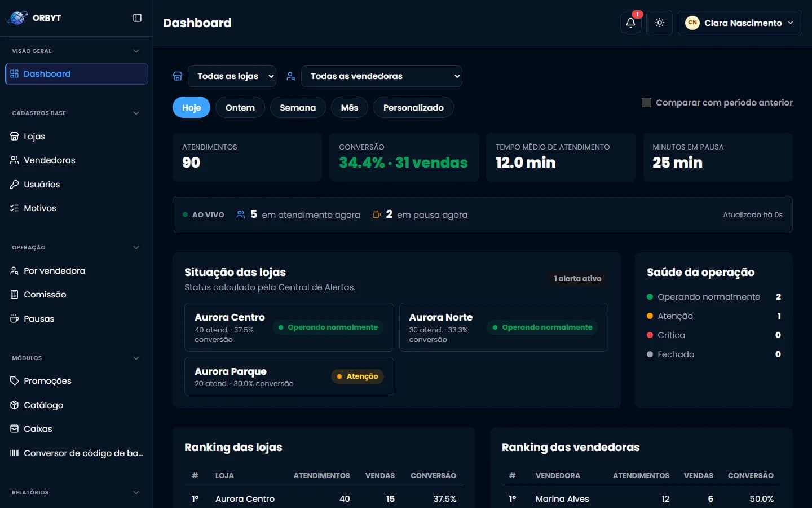812x508 pixels.
Task: Click Operando normalmente in Saúde da operação
Action: [x=714, y=297]
